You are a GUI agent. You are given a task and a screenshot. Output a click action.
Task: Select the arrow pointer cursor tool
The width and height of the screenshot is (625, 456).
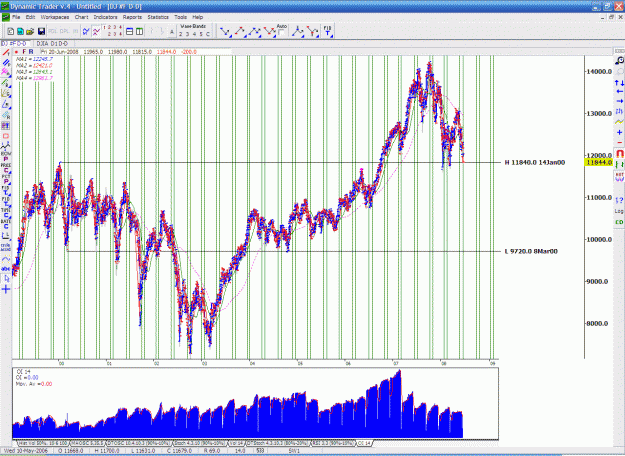[x=6, y=279]
